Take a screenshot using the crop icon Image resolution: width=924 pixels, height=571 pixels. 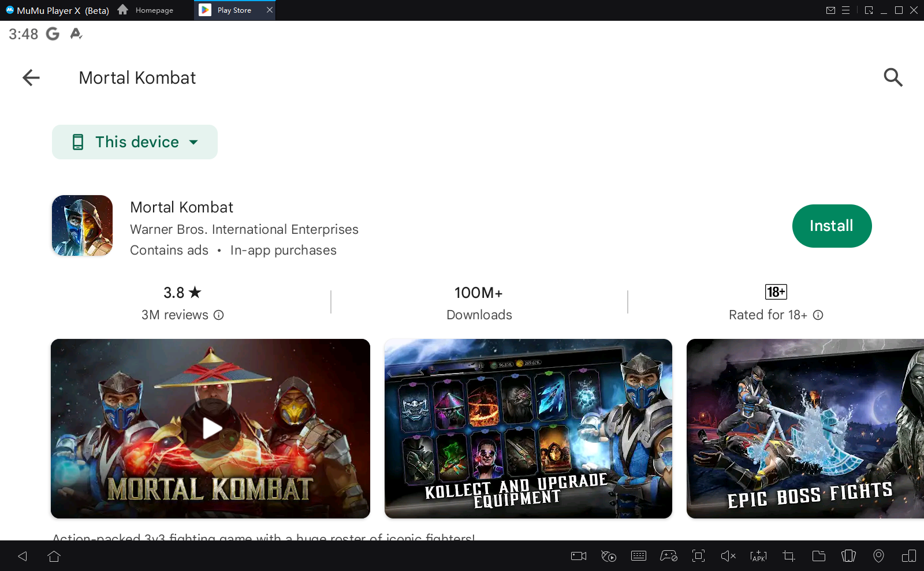pyautogui.click(x=788, y=556)
